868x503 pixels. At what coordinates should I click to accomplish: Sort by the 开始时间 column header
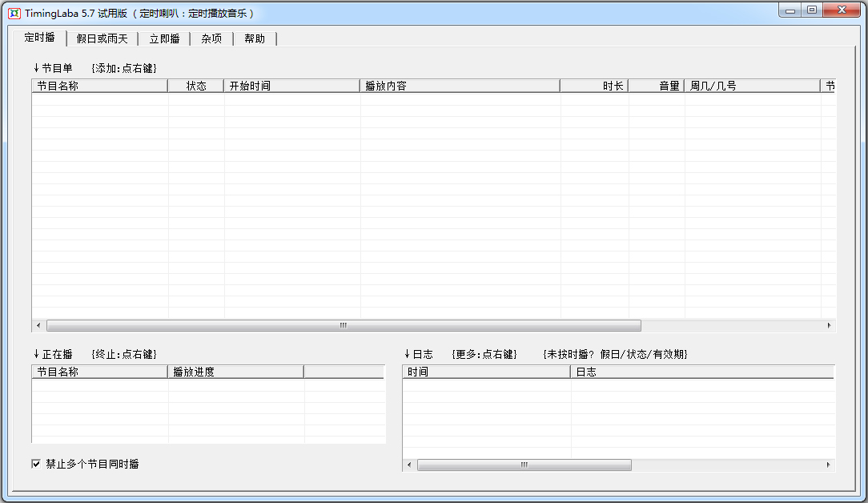(x=292, y=86)
